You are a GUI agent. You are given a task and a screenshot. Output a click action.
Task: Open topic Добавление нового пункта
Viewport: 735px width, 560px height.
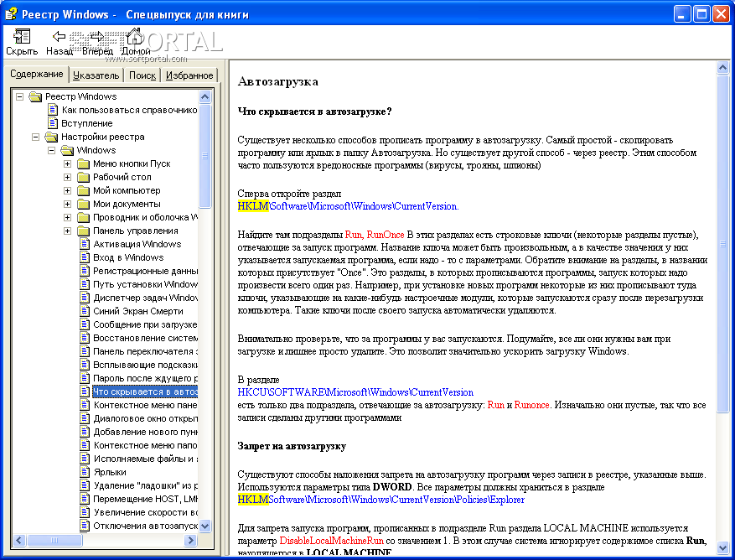point(145,432)
